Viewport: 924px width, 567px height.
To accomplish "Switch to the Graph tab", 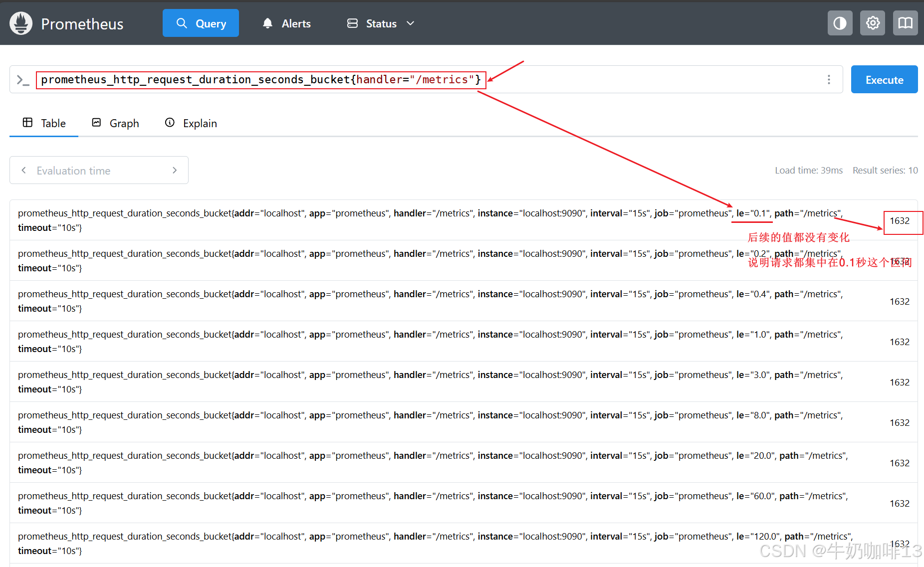I will [115, 123].
